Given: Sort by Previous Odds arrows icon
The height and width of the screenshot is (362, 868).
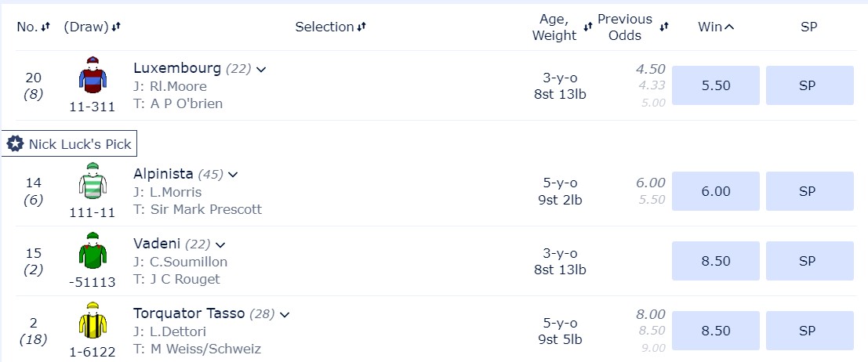Looking at the screenshot, I should click(x=664, y=27).
